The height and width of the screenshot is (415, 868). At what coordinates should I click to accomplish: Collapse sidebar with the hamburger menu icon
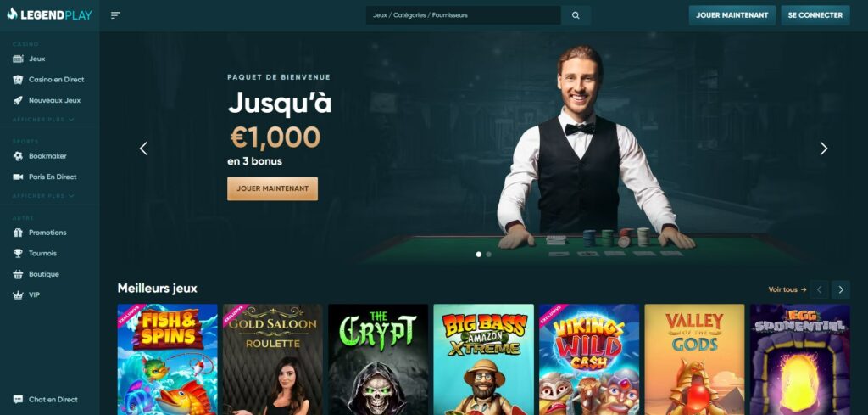115,15
